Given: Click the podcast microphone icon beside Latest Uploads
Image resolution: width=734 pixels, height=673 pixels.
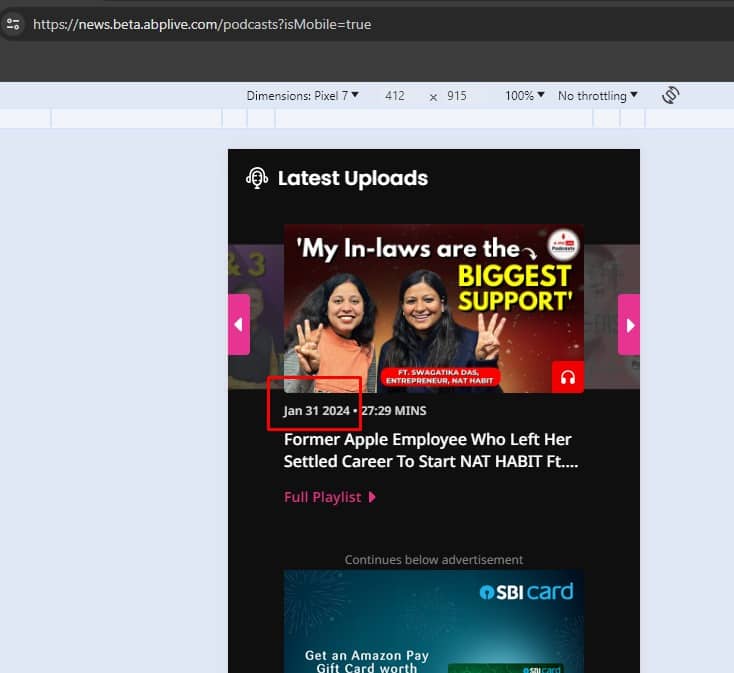Looking at the screenshot, I should [x=257, y=178].
